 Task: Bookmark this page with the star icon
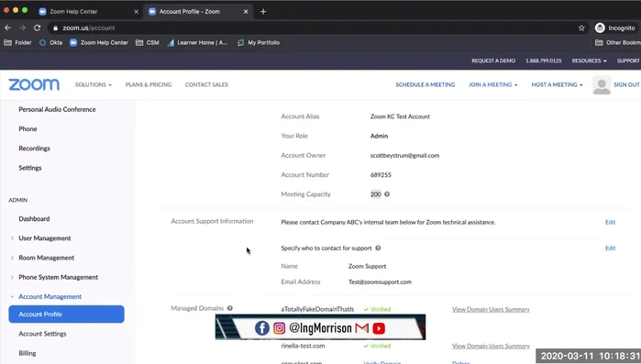(581, 28)
